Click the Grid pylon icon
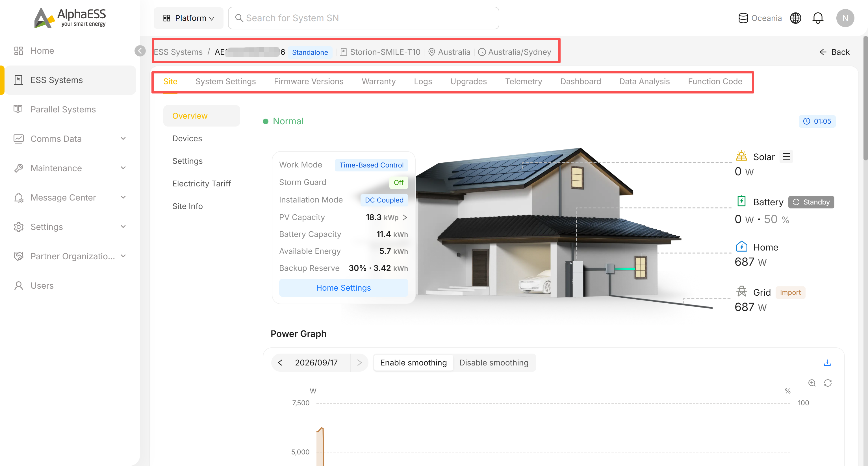The width and height of the screenshot is (868, 466). [x=741, y=291]
